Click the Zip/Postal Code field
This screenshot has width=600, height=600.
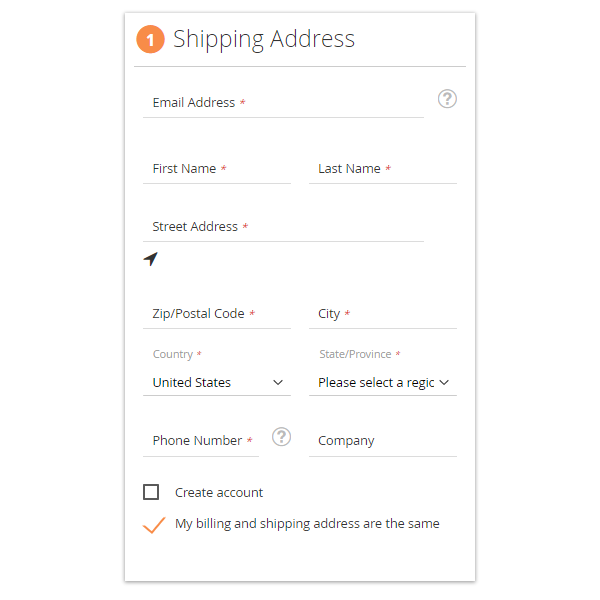click(216, 314)
